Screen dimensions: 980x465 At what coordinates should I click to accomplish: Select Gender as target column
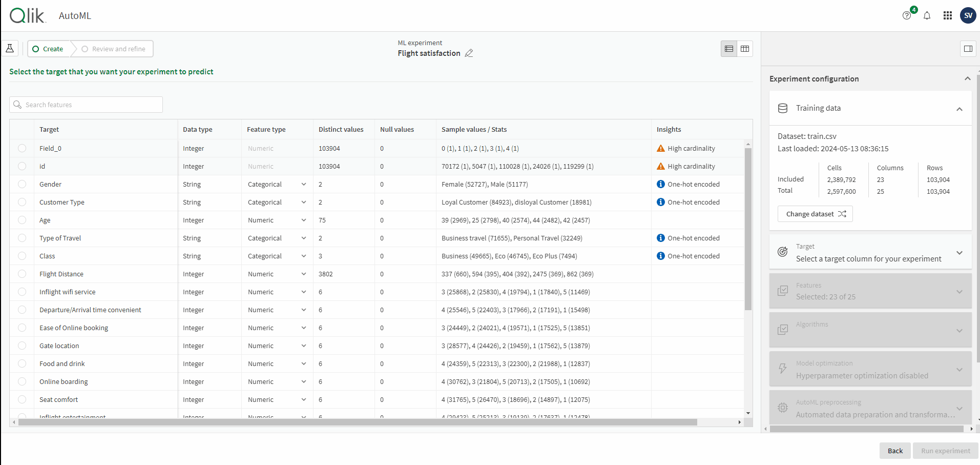tap(22, 184)
